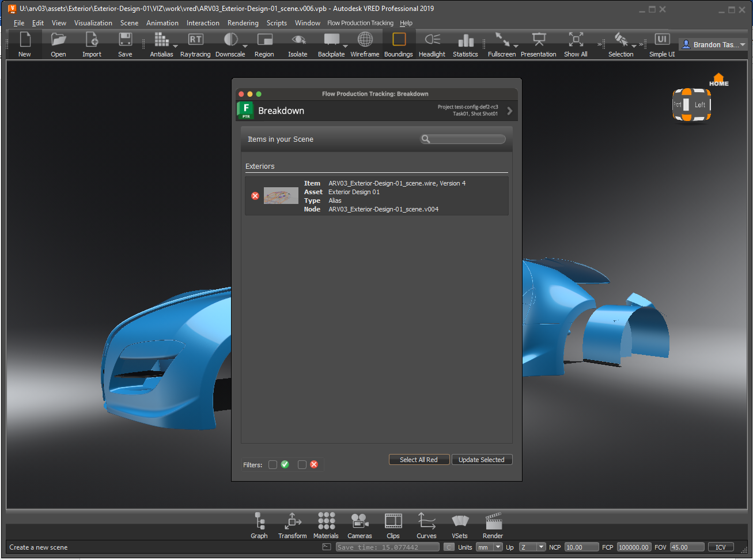Open the Help menu
753x560 pixels.
(x=406, y=23)
